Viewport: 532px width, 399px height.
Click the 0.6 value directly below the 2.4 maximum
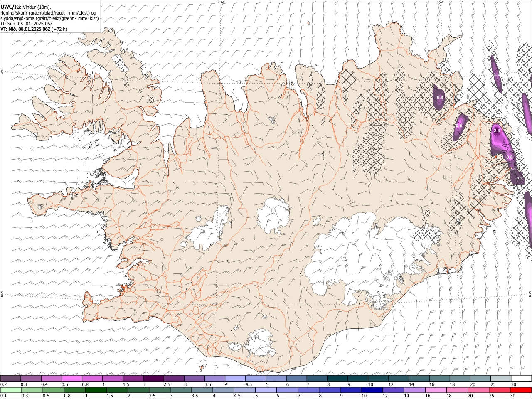tap(510, 157)
